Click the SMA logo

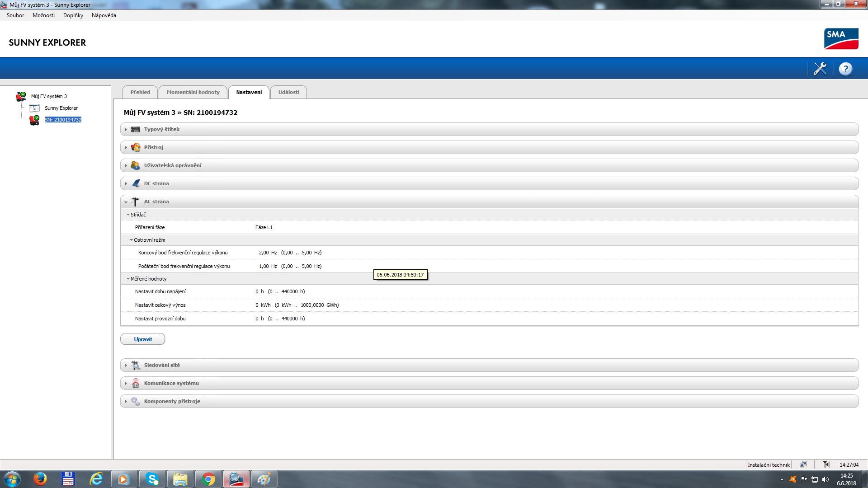point(841,39)
